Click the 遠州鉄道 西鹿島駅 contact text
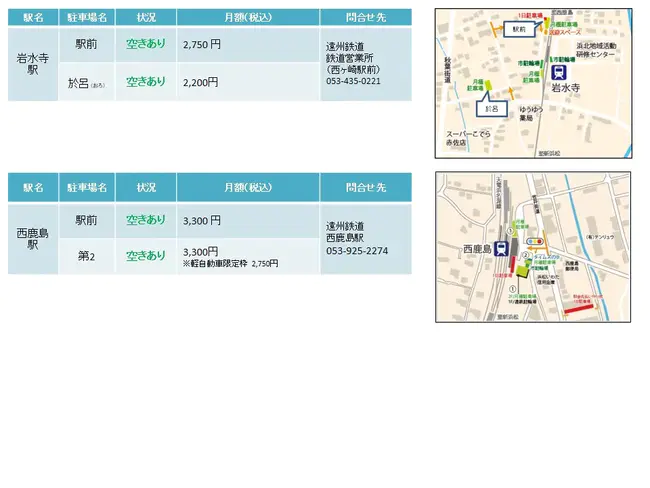The height and width of the screenshot is (488, 650). [345, 232]
